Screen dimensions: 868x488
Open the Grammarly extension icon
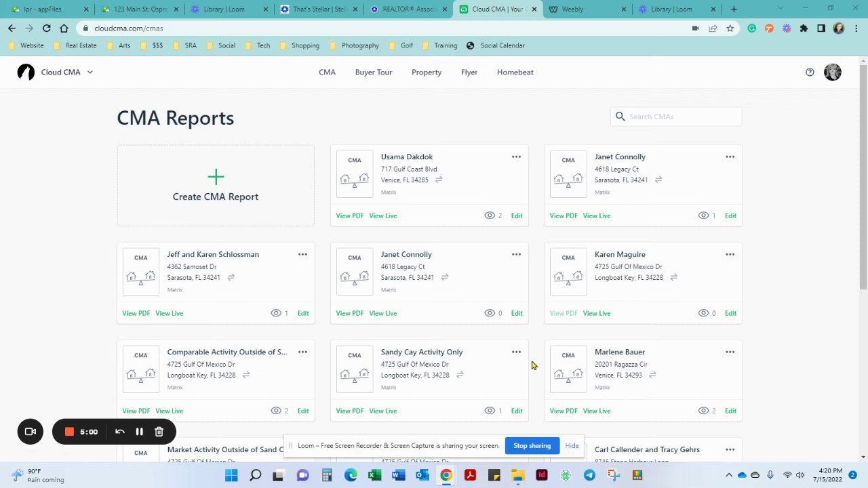click(x=751, y=28)
